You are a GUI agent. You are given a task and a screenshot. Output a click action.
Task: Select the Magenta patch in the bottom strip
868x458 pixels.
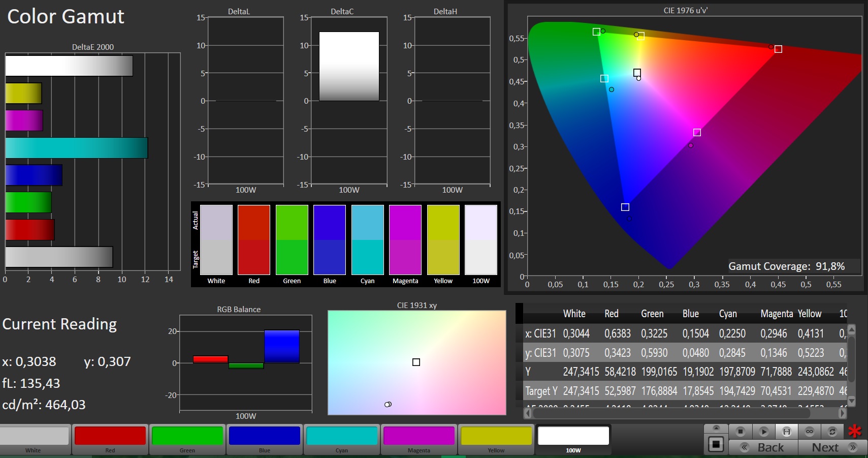(x=419, y=440)
